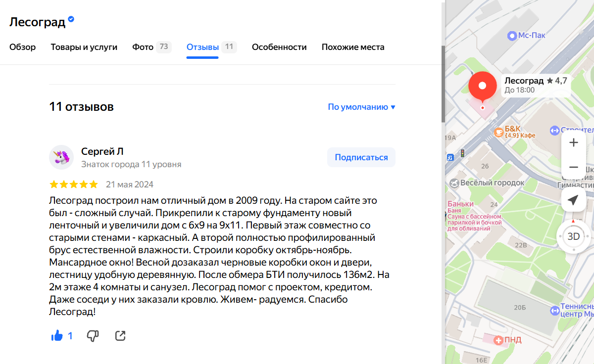Click the 11 отзывов heading
Viewport: 594px width, 364px height.
pyautogui.click(x=82, y=106)
